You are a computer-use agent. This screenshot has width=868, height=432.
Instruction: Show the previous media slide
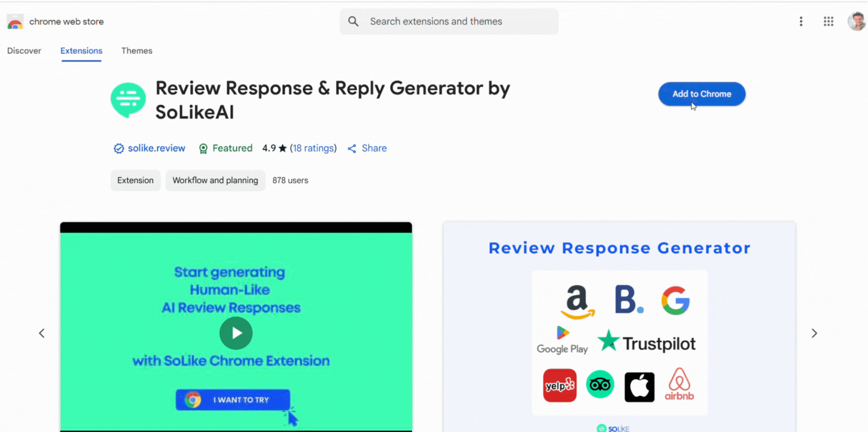coord(42,333)
